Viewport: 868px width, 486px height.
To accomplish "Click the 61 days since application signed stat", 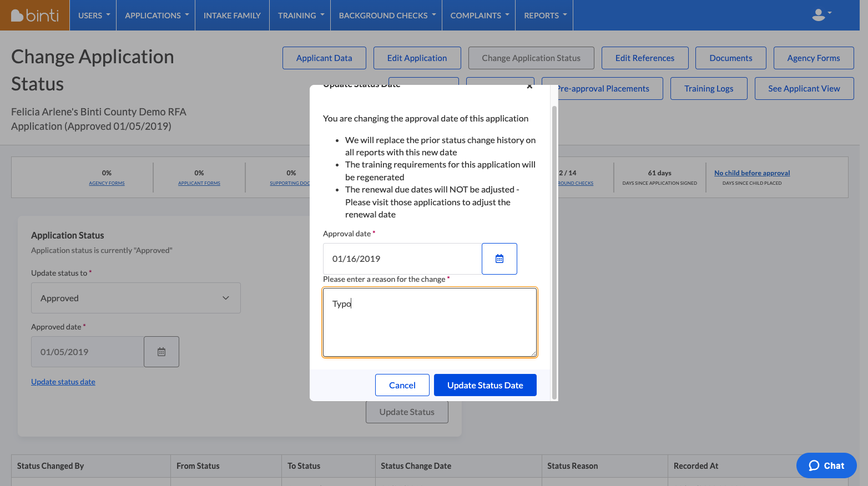I will click(660, 178).
